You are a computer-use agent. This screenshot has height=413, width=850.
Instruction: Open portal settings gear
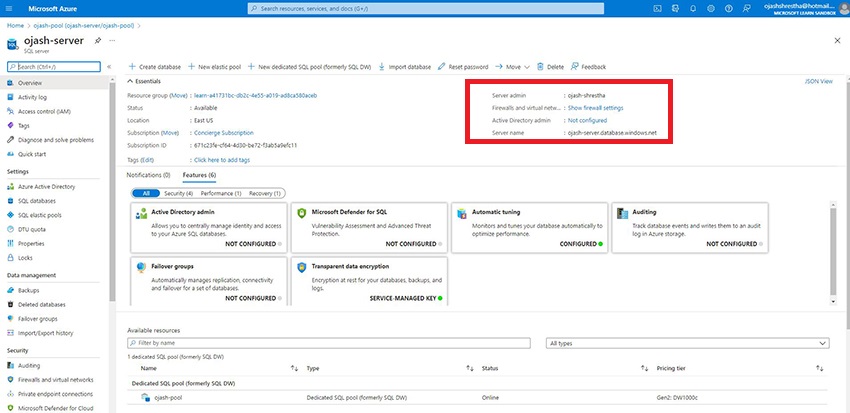click(711, 8)
